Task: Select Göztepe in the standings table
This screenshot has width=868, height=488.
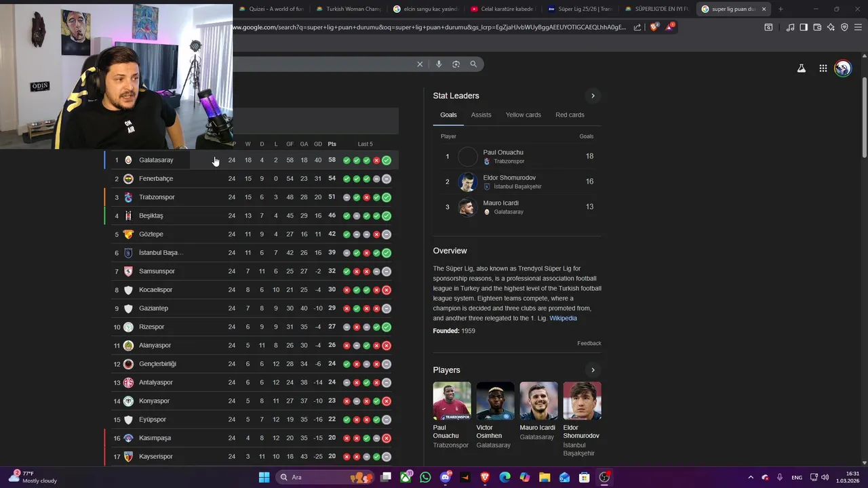Action: click(251, 234)
